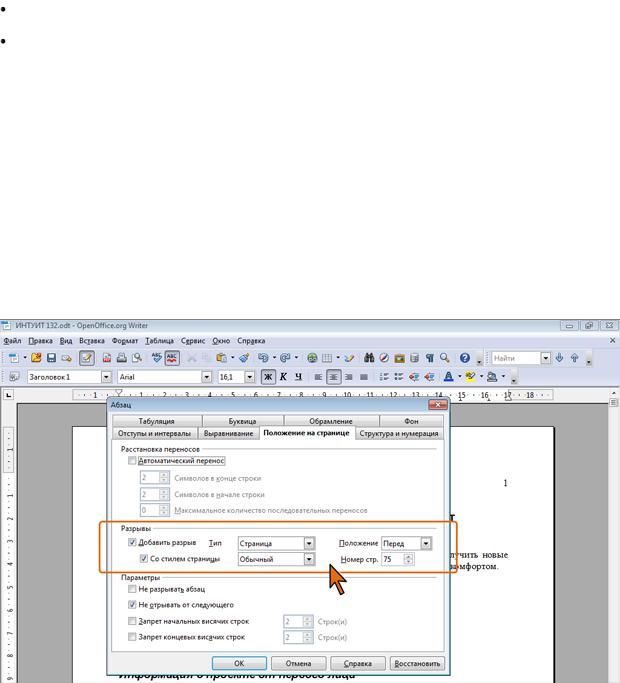Open Find & Replace binoculars icon
The width and height of the screenshot is (620, 683).
pos(369,358)
